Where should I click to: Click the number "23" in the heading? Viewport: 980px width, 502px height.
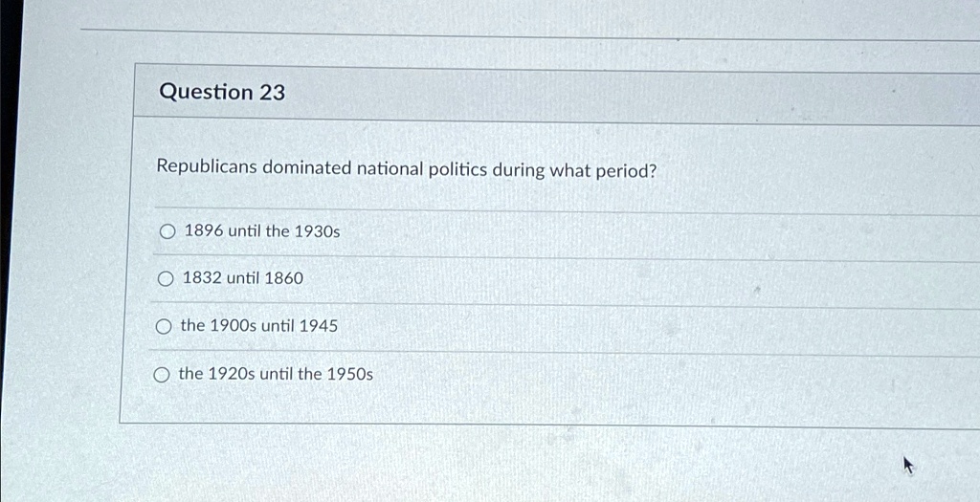pyautogui.click(x=272, y=93)
